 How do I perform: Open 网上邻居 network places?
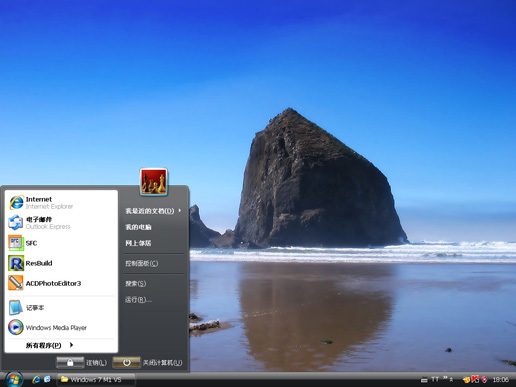point(154,243)
